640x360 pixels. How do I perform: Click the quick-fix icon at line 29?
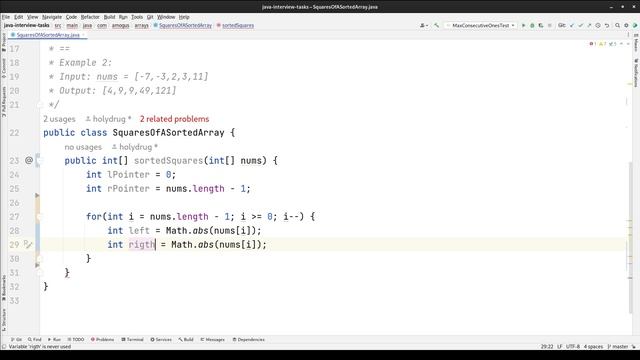click(x=27, y=244)
